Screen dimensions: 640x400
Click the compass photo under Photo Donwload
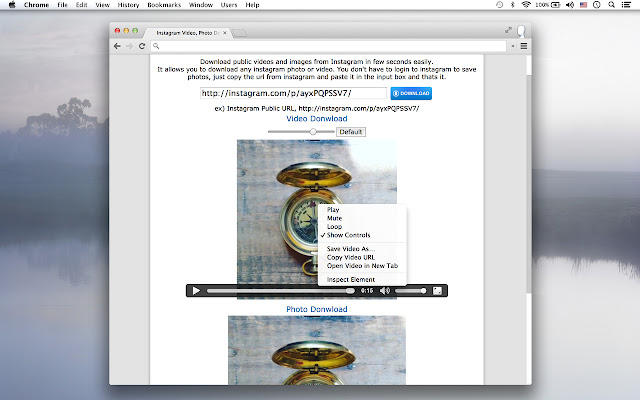(x=317, y=350)
